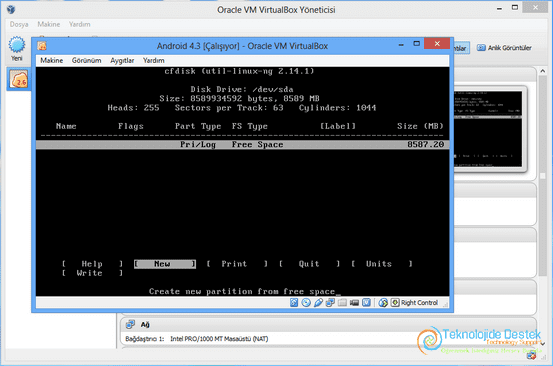553x366 pixels.
Task: Select the Pri/Log Free Space partition row
Action: point(243,145)
